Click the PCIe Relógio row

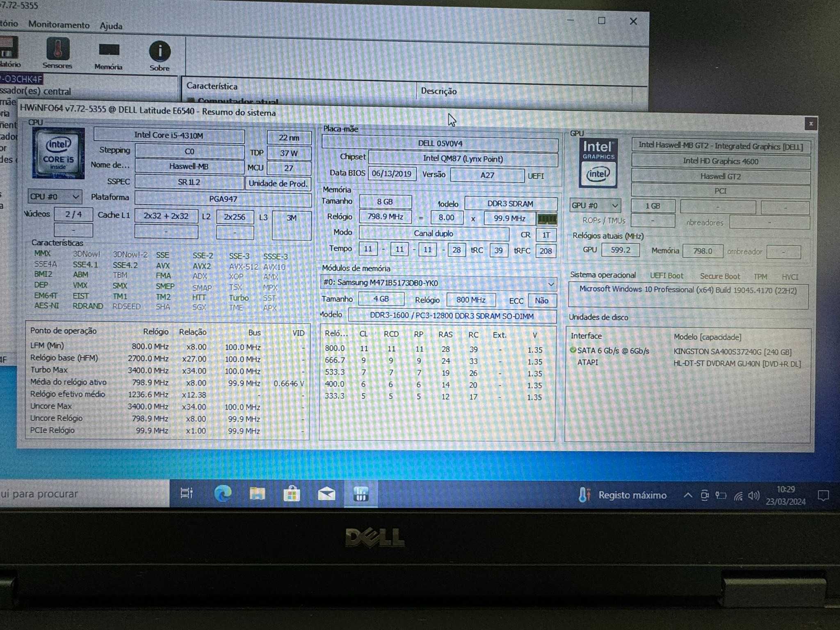click(167, 431)
